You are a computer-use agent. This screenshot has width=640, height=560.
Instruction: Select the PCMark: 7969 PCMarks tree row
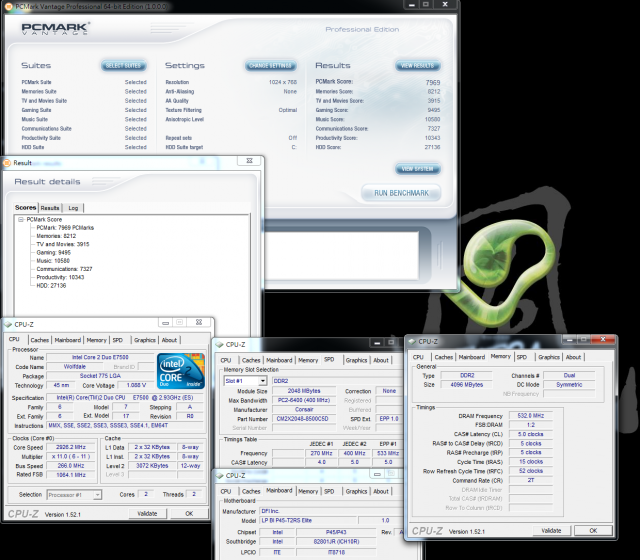[65, 227]
